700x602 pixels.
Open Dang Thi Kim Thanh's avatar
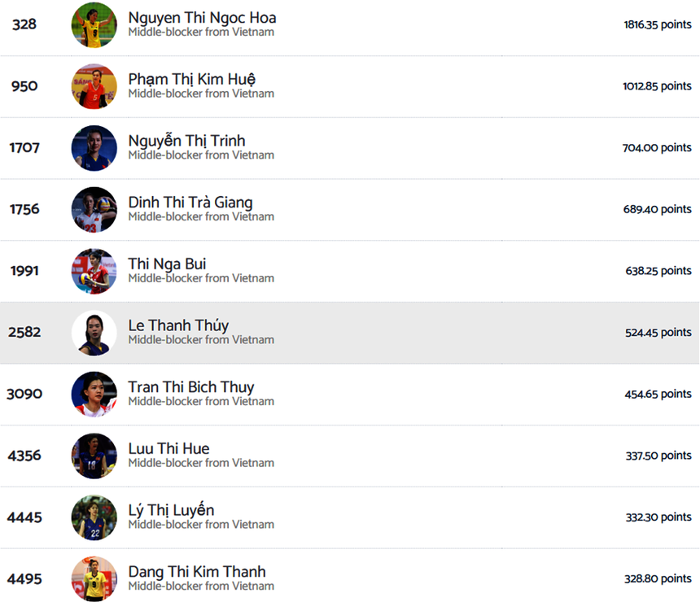click(94, 579)
